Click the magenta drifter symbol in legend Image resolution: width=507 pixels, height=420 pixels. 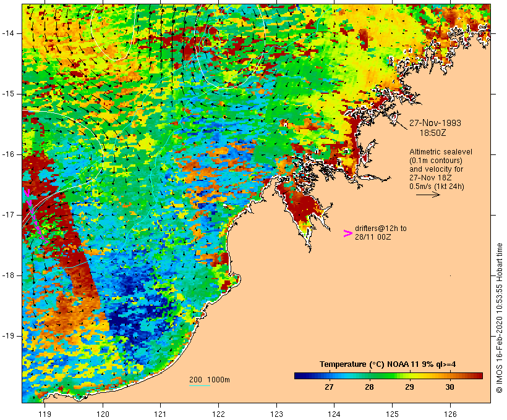point(347,233)
